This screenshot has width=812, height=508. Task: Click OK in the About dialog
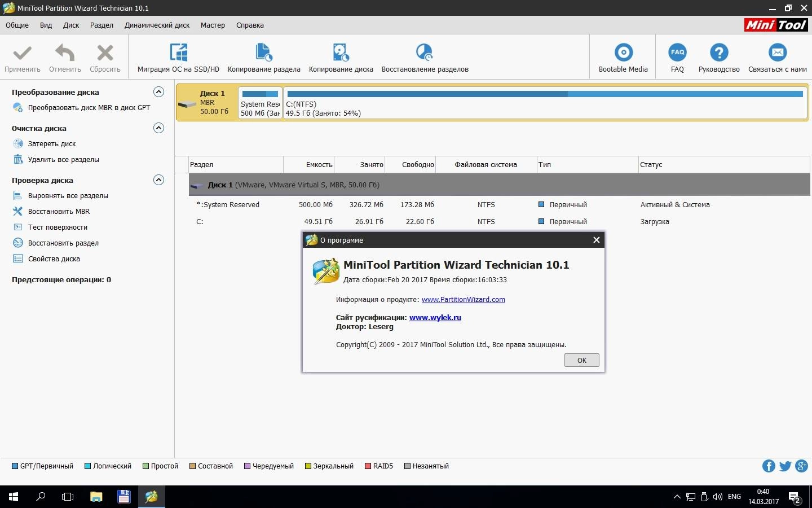pos(582,360)
